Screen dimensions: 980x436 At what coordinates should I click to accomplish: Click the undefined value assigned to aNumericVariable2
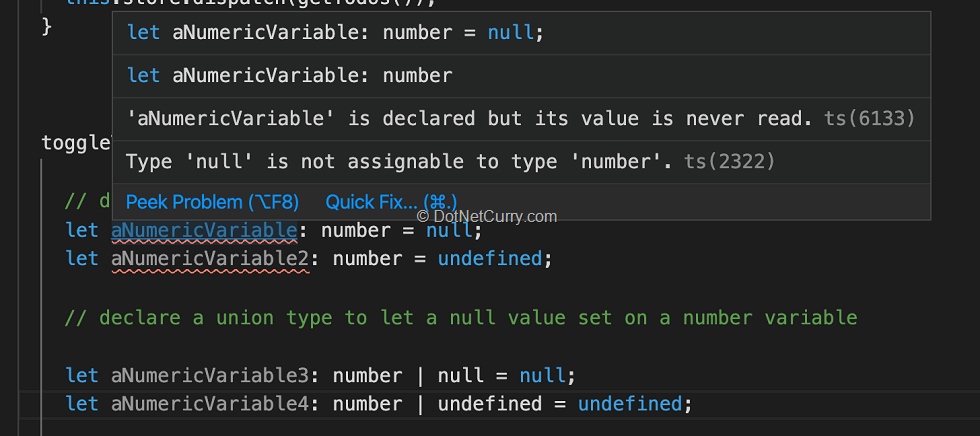pyautogui.click(x=490, y=259)
